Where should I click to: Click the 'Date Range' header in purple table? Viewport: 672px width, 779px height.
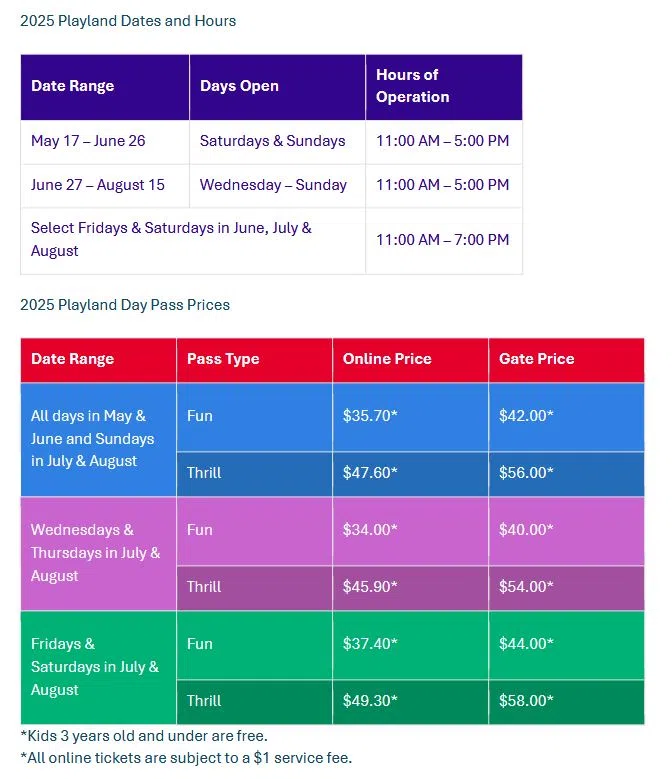pos(105,87)
